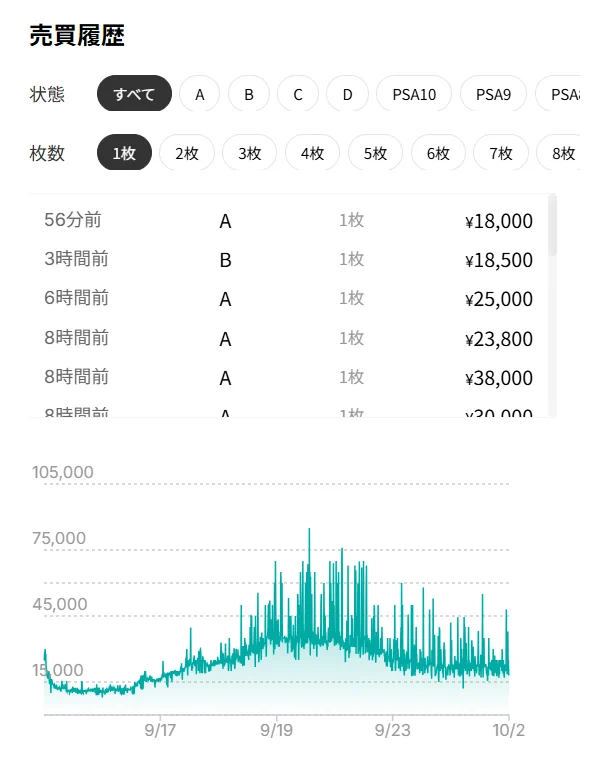
Task: Click the 105,000 axis label
Action: (x=63, y=472)
